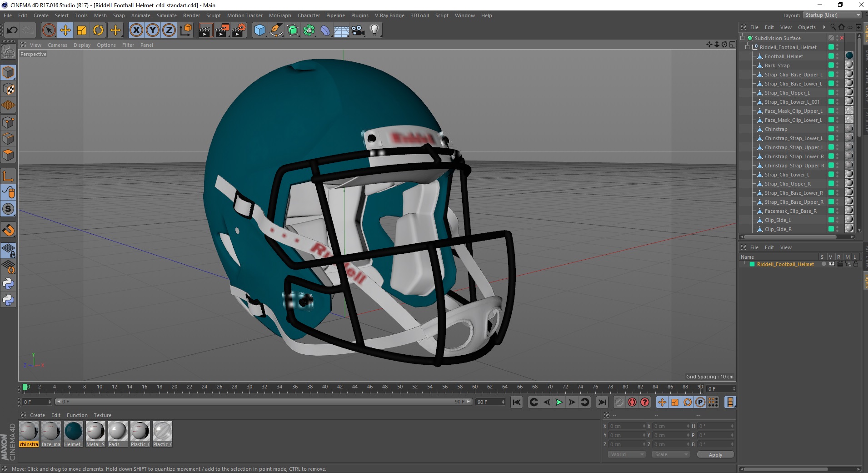
Task: Activate the Move tool
Action: click(x=65, y=30)
